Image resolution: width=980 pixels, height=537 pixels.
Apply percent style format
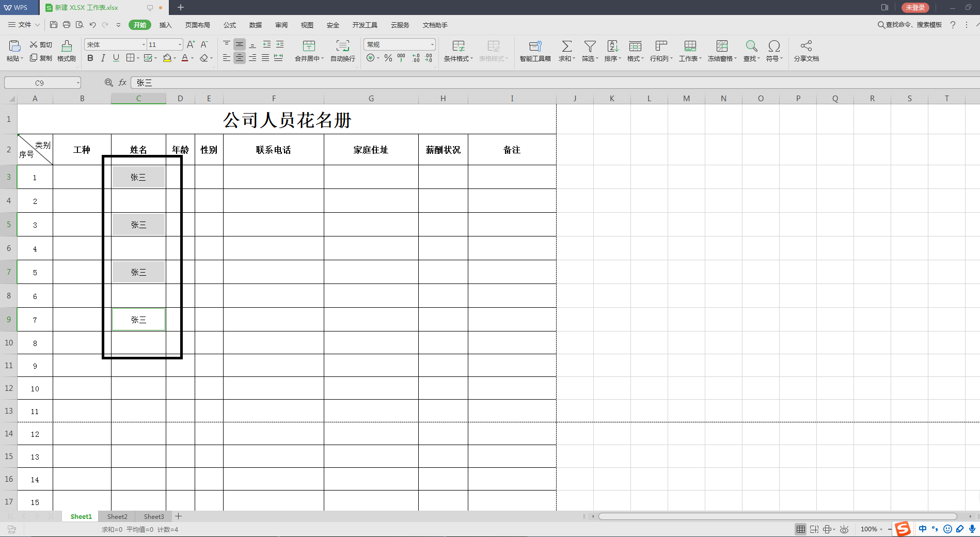coord(388,58)
